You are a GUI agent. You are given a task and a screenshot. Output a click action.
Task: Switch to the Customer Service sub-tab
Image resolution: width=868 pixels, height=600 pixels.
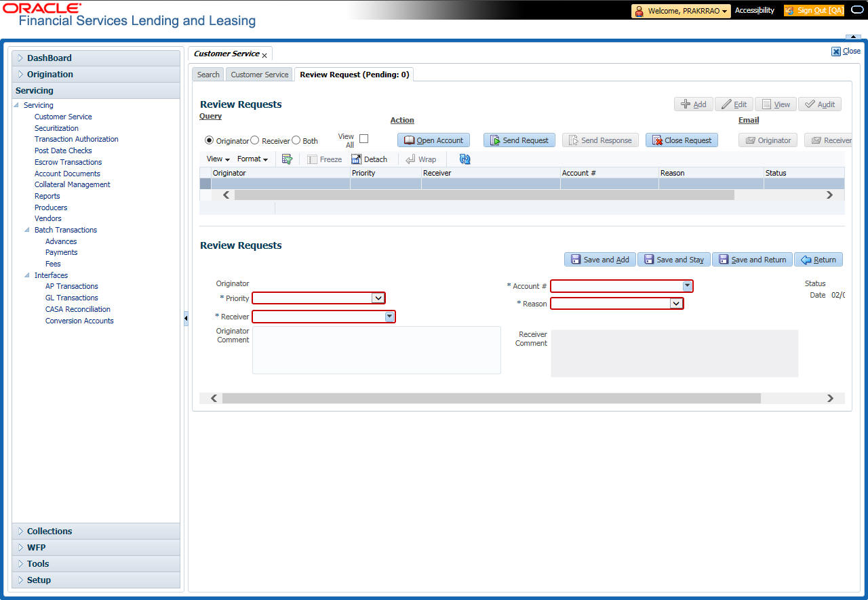tap(260, 75)
